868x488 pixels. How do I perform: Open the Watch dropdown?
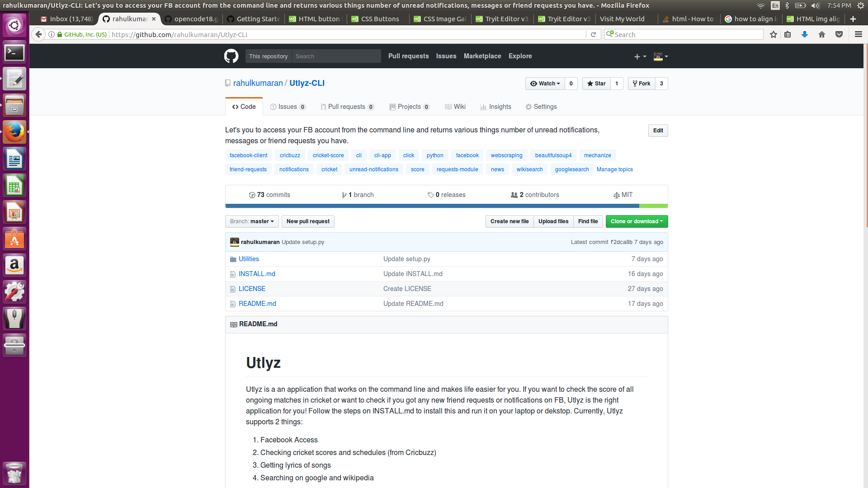(x=545, y=84)
